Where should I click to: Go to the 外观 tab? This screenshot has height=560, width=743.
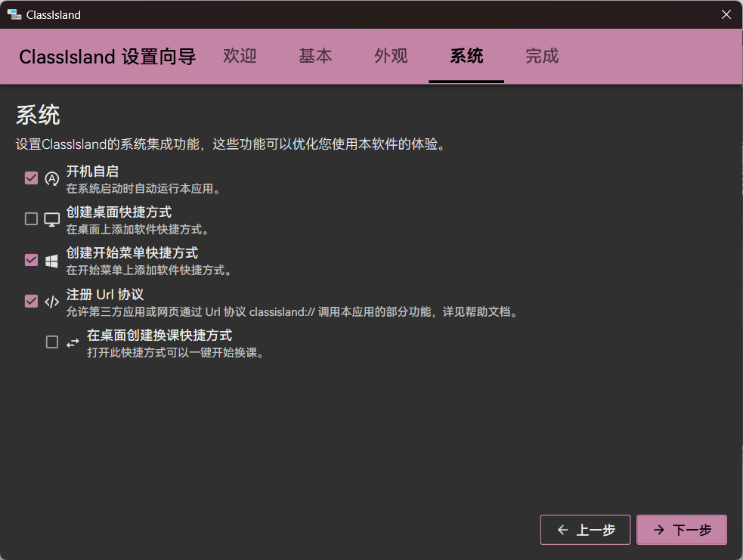click(391, 56)
